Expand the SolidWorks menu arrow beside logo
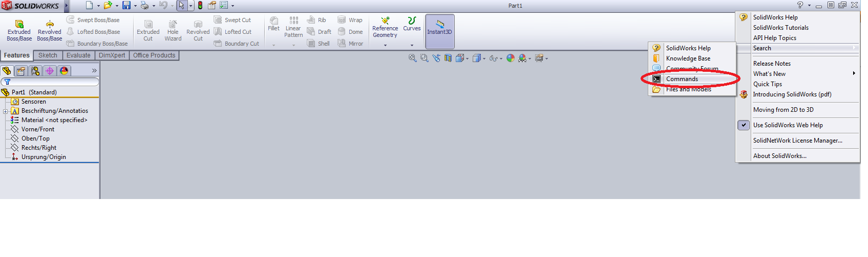The image size is (868, 257). (67, 6)
